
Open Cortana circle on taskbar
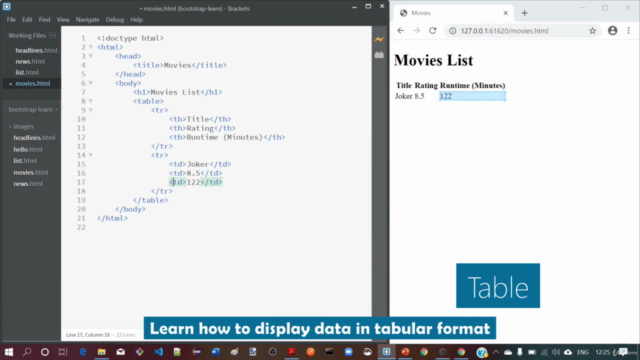pyautogui.click(x=45, y=352)
